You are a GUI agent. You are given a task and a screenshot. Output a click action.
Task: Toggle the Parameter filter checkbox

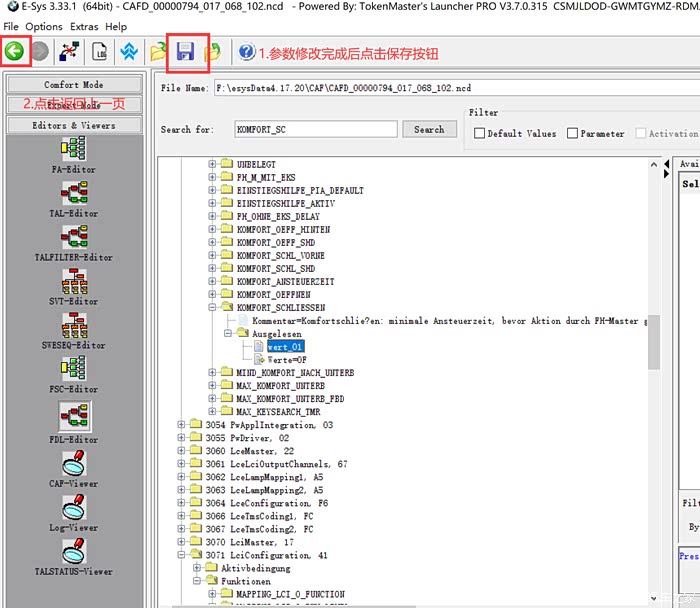point(573,133)
